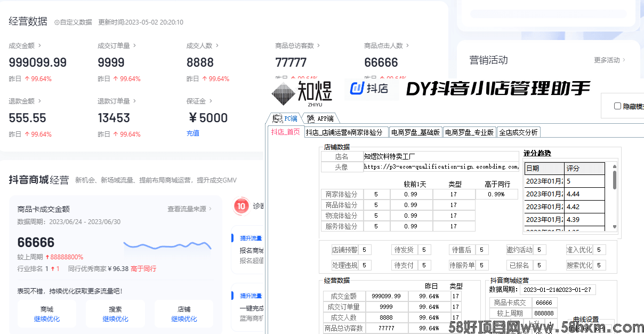
Task: Click the 待服务单 value field
Action: [x=482, y=265]
